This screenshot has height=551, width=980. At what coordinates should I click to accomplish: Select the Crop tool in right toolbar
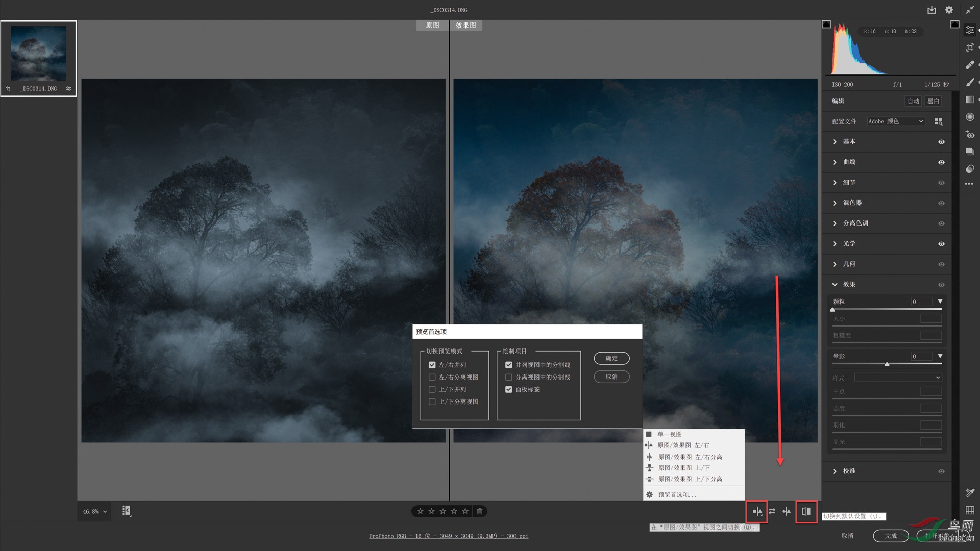[x=970, y=47]
